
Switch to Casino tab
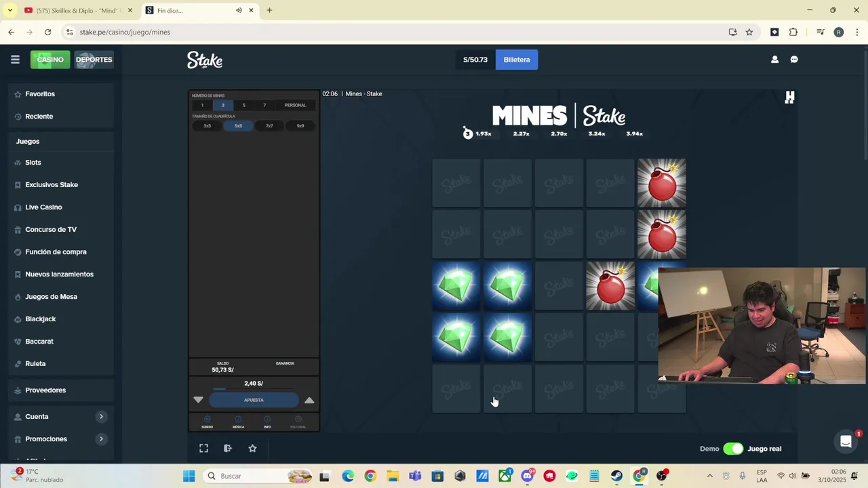point(50,60)
